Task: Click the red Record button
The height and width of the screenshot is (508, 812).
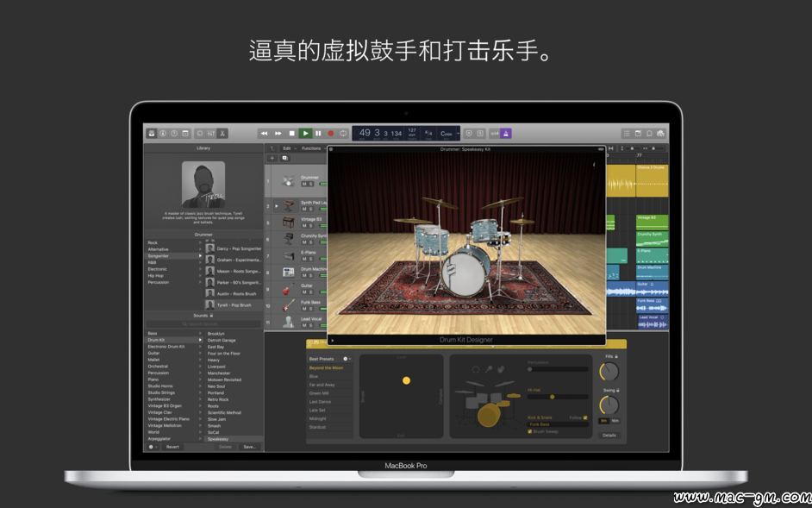Action: click(x=331, y=133)
